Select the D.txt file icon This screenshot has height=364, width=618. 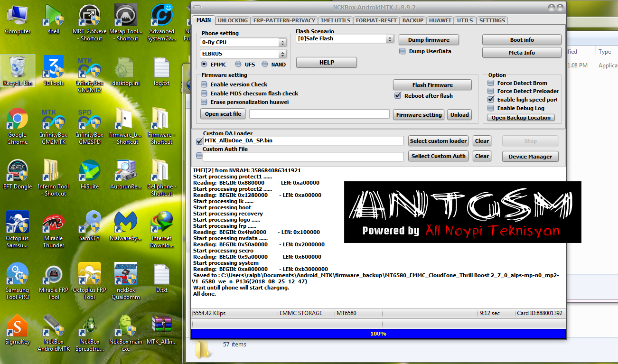point(161,278)
